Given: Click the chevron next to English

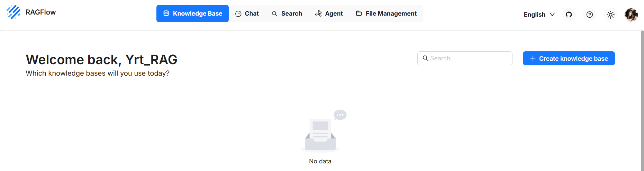Looking at the screenshot, I should coord(552,15).
